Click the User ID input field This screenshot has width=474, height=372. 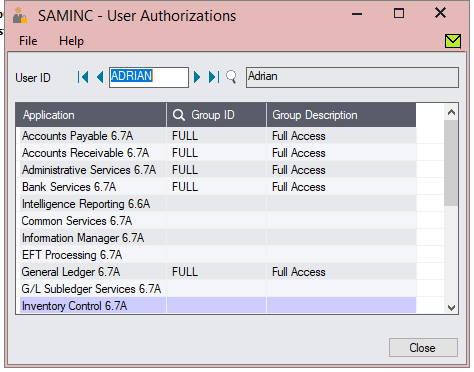point(149,77)
